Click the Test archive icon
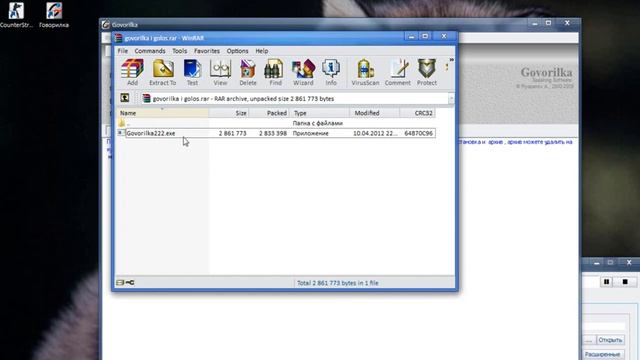 coord(192,72)
